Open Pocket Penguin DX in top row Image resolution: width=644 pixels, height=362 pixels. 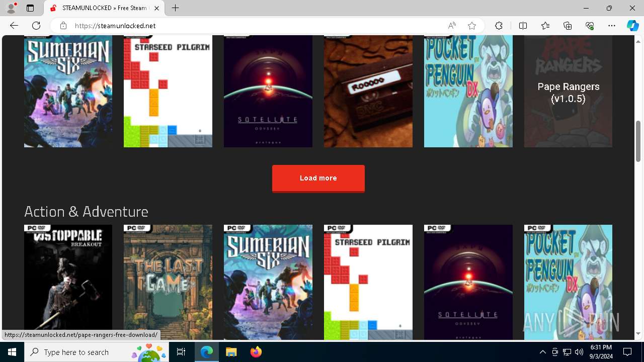468,91
